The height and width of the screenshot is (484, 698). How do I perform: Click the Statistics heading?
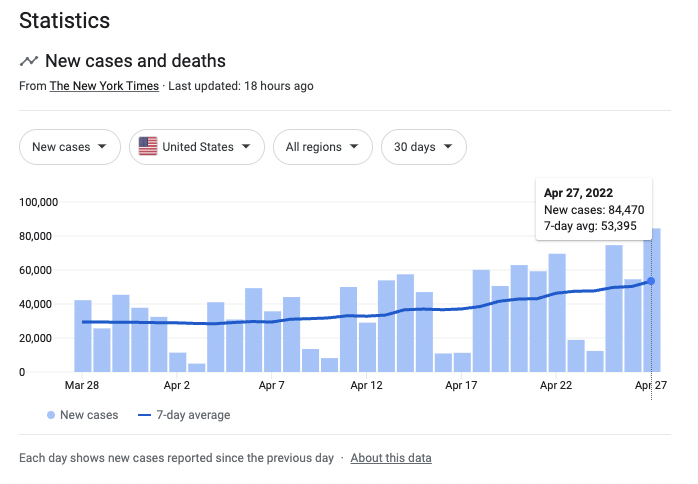[65, 20]
